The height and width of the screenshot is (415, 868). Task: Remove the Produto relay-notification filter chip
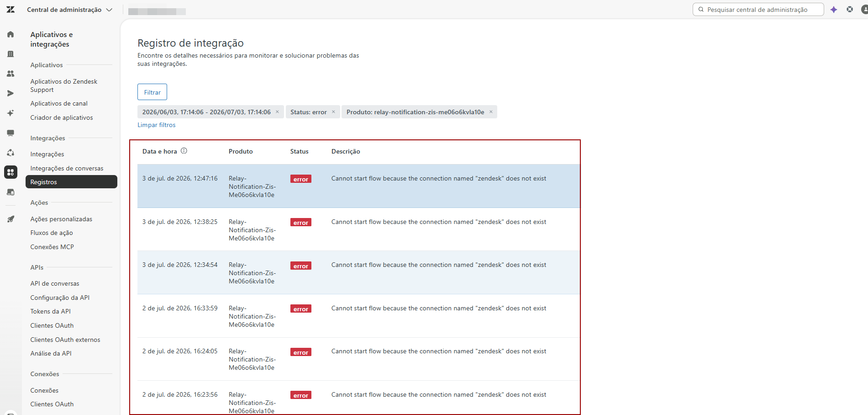(x=491, y=112)
